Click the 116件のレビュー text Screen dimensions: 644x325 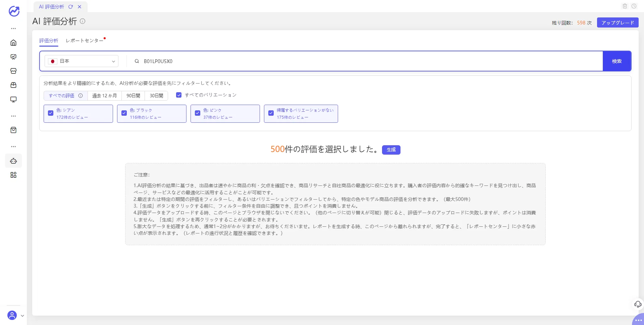pyautogui.click(x=146, y=117)
